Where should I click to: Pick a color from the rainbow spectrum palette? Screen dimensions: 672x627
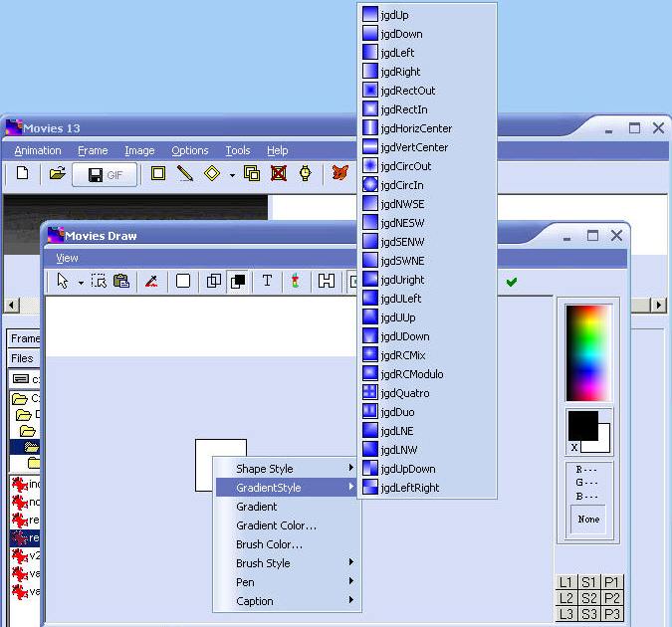click(587, 353)
